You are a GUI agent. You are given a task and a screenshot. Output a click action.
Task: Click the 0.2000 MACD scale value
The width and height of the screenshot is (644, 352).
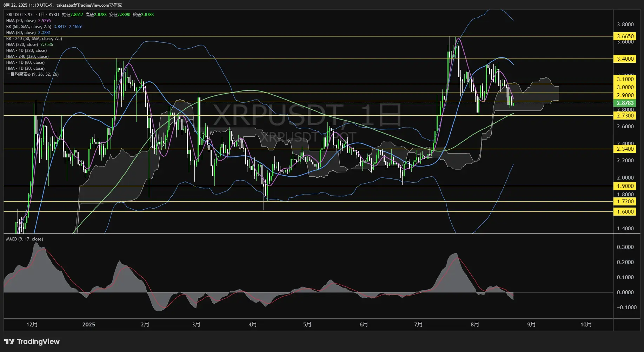625,262
